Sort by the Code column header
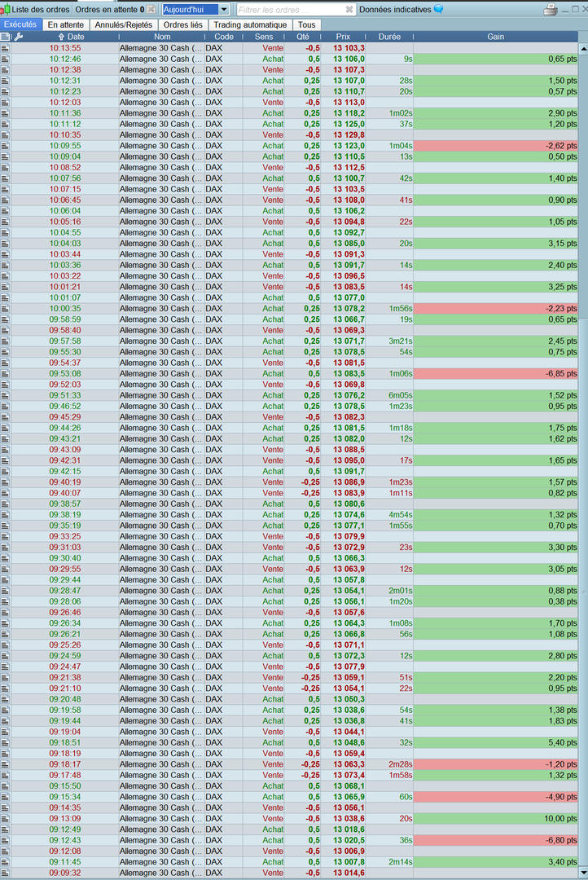588x880 pixels. (224, 37)
